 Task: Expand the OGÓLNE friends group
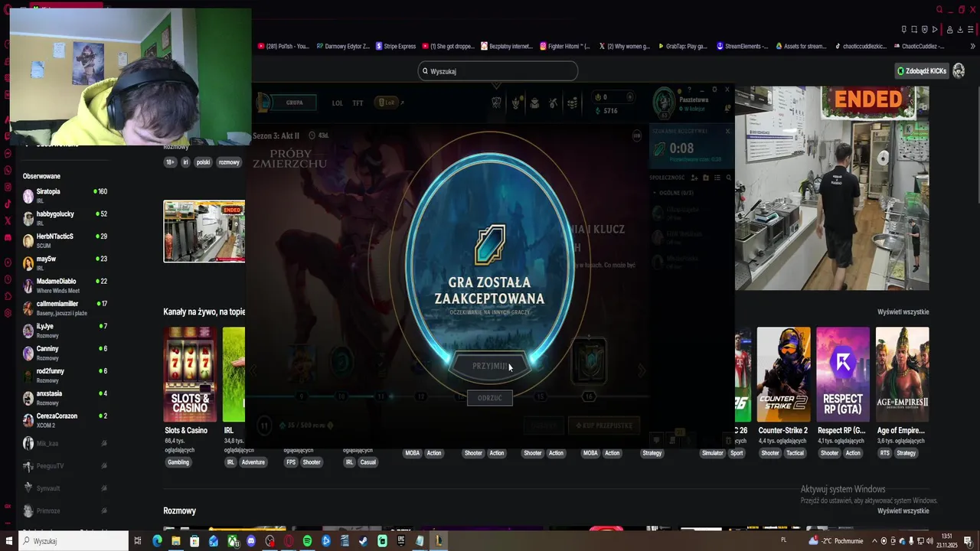(x=672, y=193)
